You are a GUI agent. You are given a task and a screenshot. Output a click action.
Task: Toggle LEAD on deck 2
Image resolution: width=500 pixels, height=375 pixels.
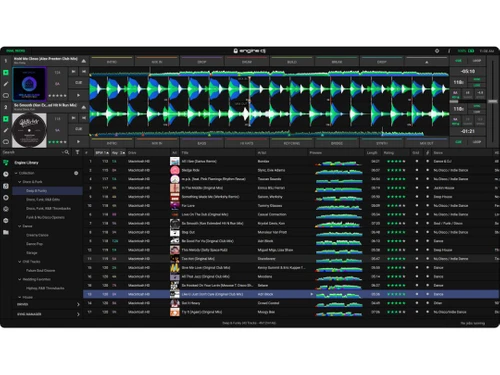477,112
